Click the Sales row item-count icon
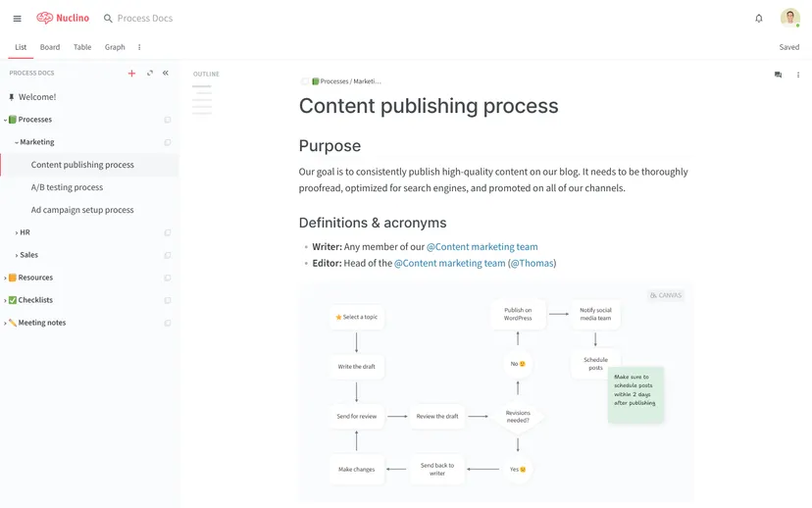 click(x=168, y=255)
